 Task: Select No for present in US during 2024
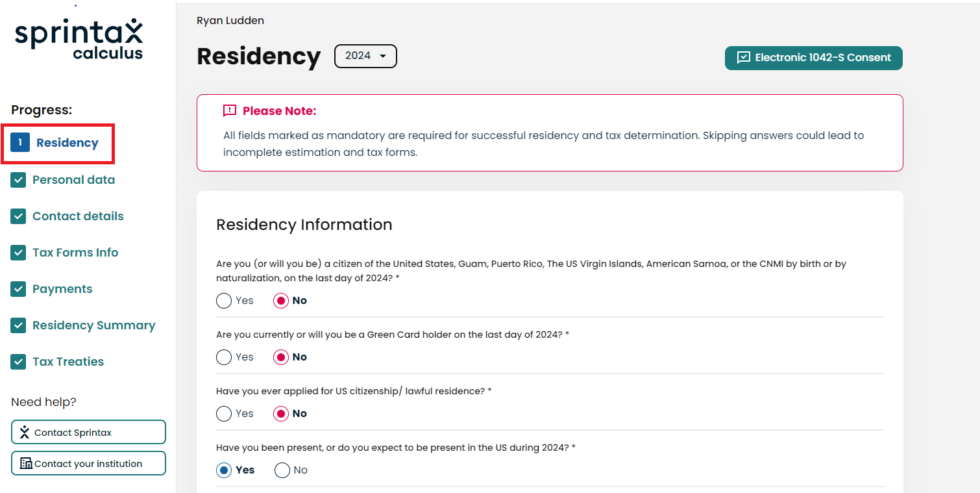[282, 470]
